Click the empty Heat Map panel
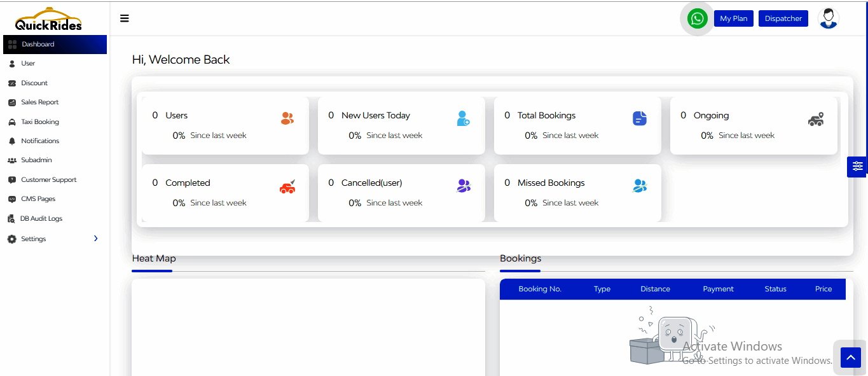 click(x=308, y=327)
